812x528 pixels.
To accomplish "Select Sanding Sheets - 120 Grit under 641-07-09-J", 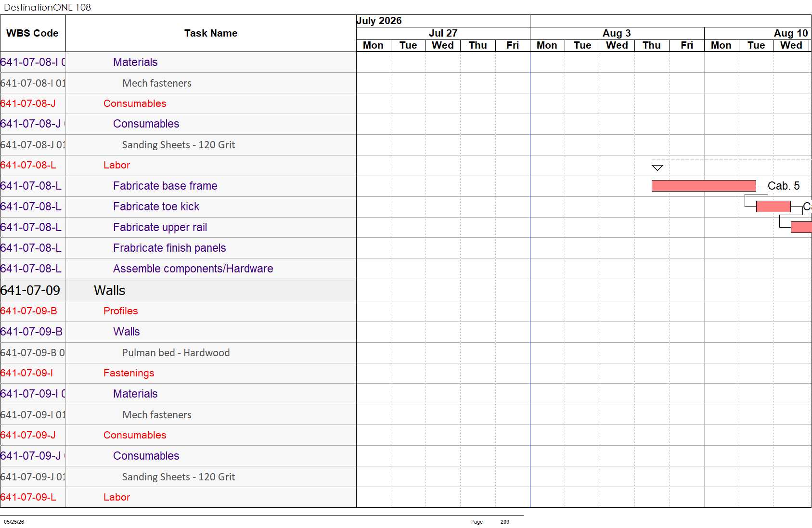I will click(179, 477).
